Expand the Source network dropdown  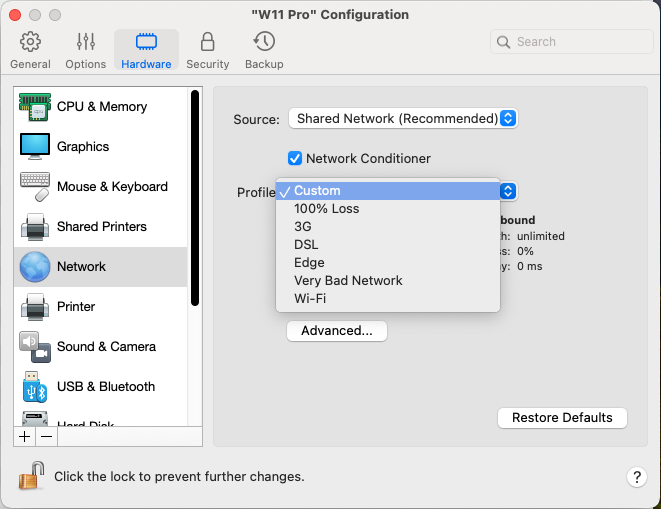pyautogui.click(x=402, y=118)
